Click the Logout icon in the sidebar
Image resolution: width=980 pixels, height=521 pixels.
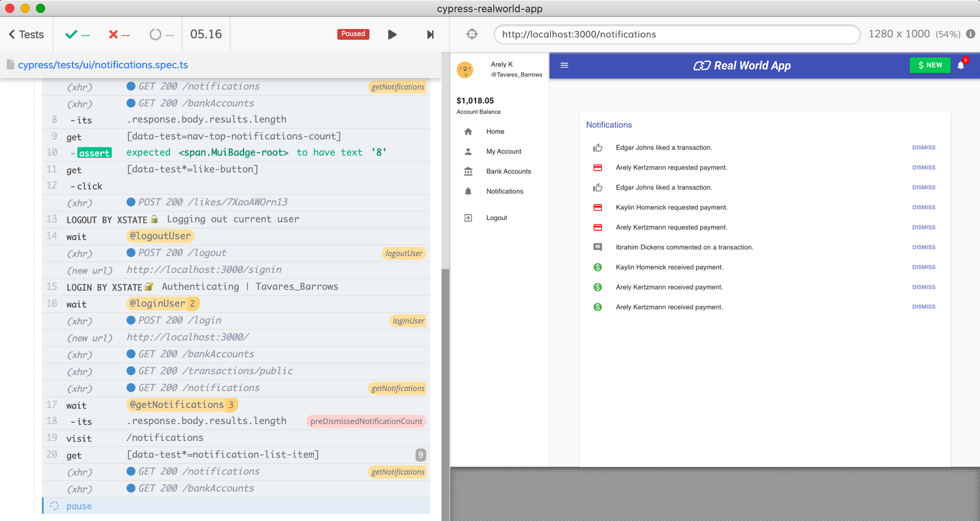pyautogui.click(x=468, y=218)
